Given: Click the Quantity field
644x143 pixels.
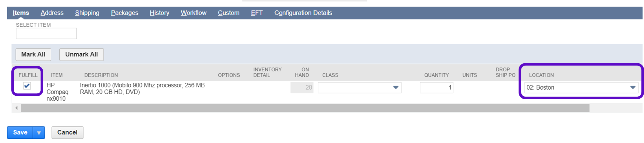Looking at the screenshot, I should pos(436,88).
